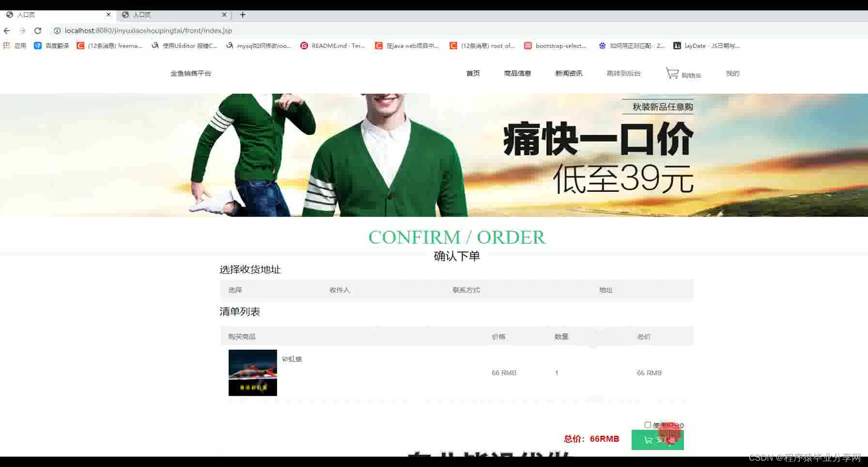Open the mysql如何修改roo... bookmark
Screen dimensions: 868x467
(x=259, y=46)
